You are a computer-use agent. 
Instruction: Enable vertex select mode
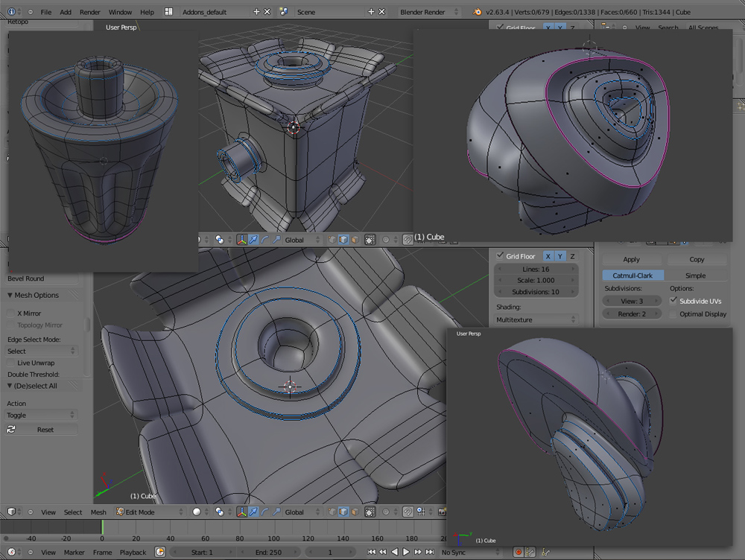[x=332, y=512]
